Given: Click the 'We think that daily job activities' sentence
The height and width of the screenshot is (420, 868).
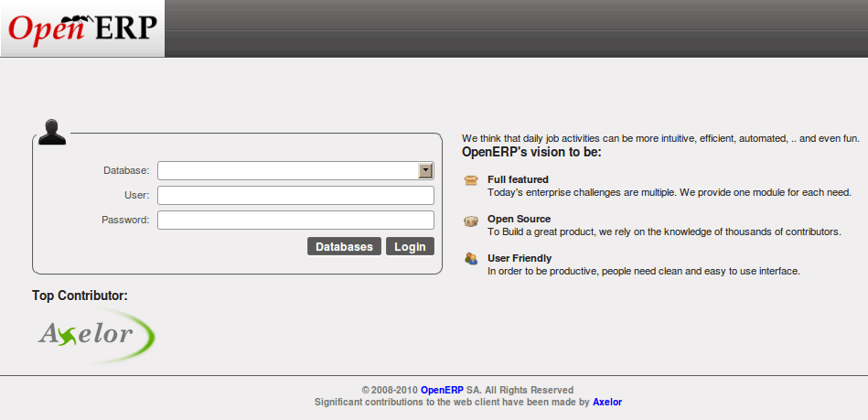Looking at the screenshot, I should point(661,138).
